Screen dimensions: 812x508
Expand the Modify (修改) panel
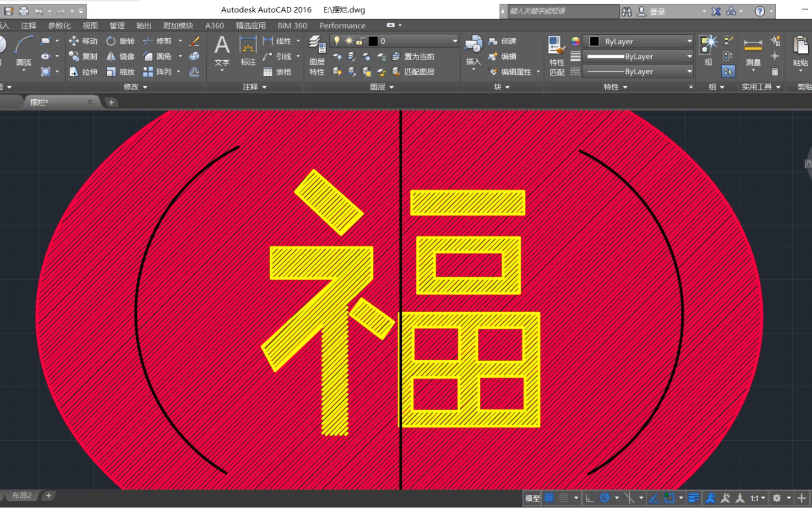pyautogui.click(x=135, y=87)
